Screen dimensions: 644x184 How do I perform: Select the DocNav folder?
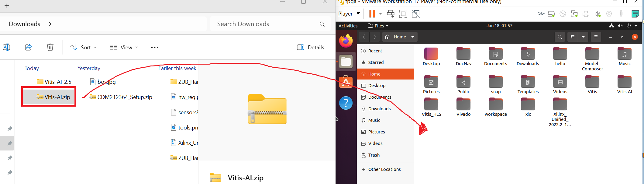tap(463, 56)
